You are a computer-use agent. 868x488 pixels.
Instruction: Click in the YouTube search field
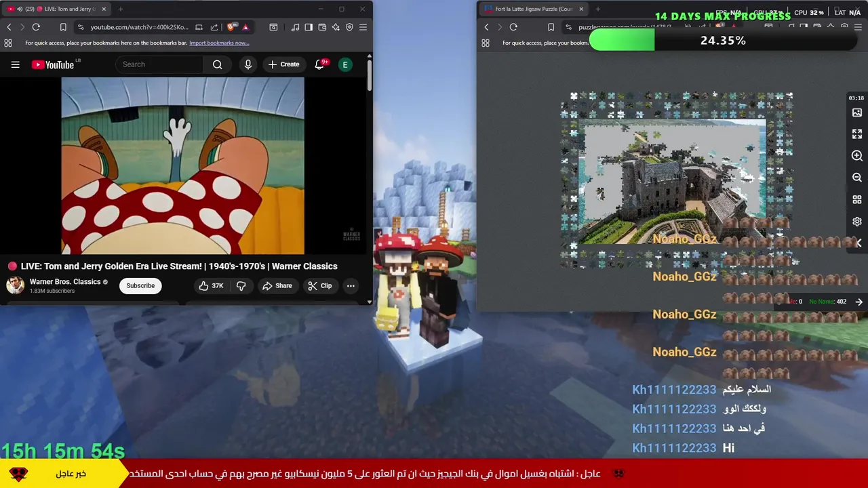(x=159, y=64)
